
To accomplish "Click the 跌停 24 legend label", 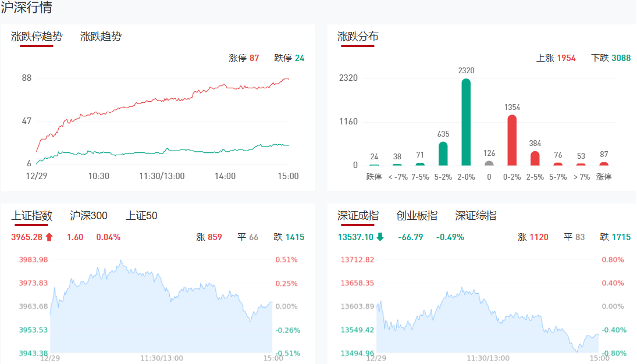I will pyautogui.click(x=289, y=58).
